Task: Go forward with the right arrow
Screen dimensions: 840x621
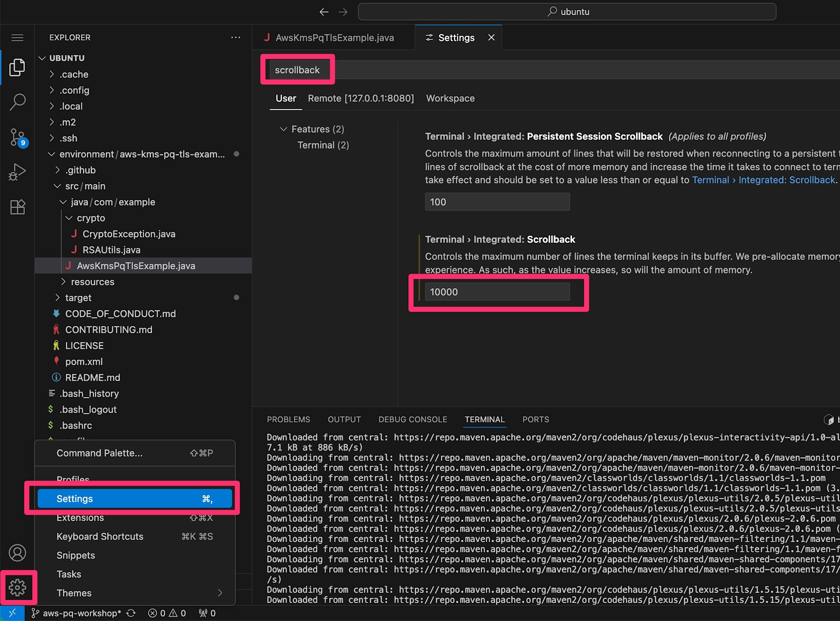Action: coord(343,12)
